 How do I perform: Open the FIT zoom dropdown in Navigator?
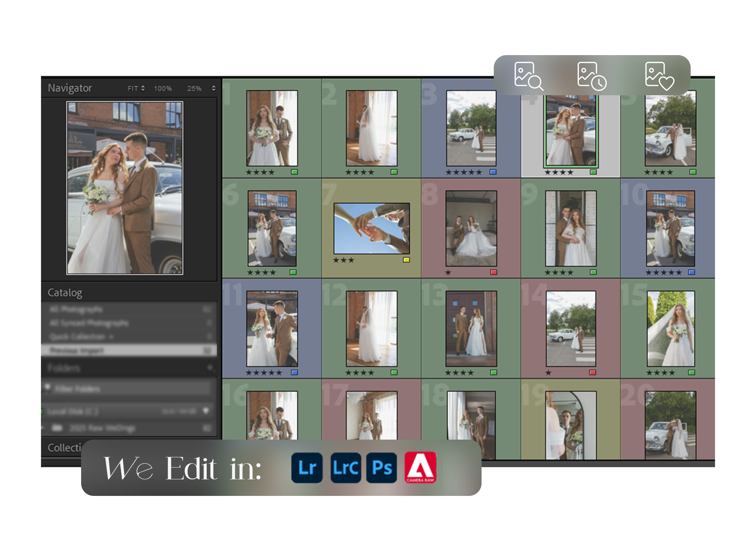click(136, 89)
